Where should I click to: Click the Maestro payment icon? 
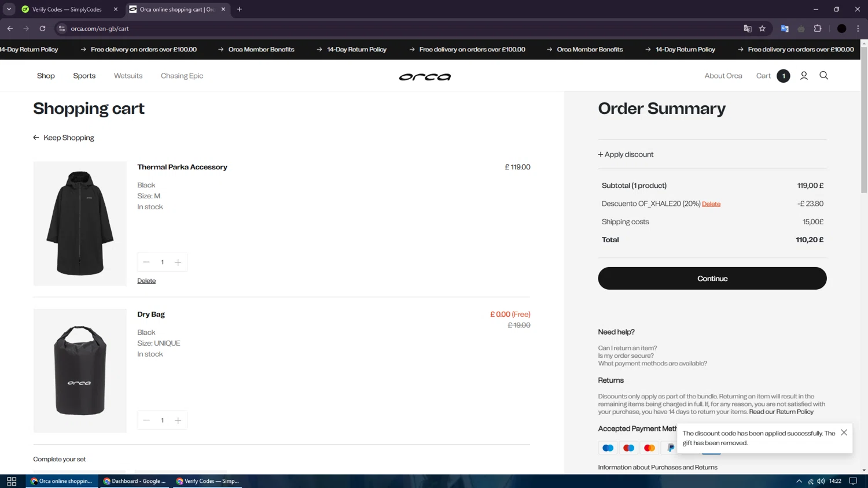628,448
